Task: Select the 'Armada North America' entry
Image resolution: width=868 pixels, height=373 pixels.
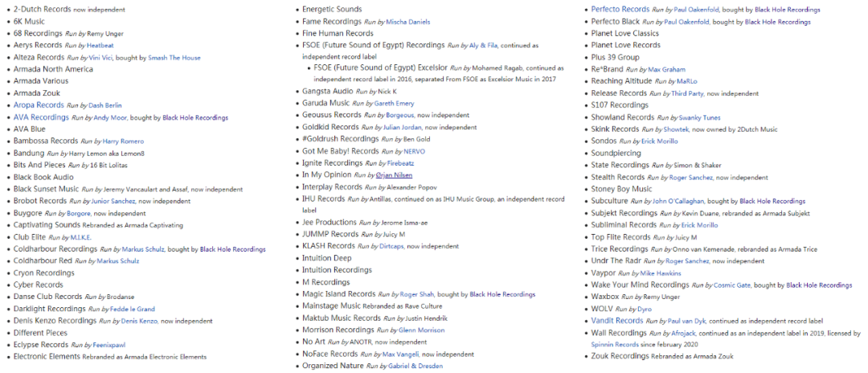Action: pyautogui.click(x=54, y=69)
